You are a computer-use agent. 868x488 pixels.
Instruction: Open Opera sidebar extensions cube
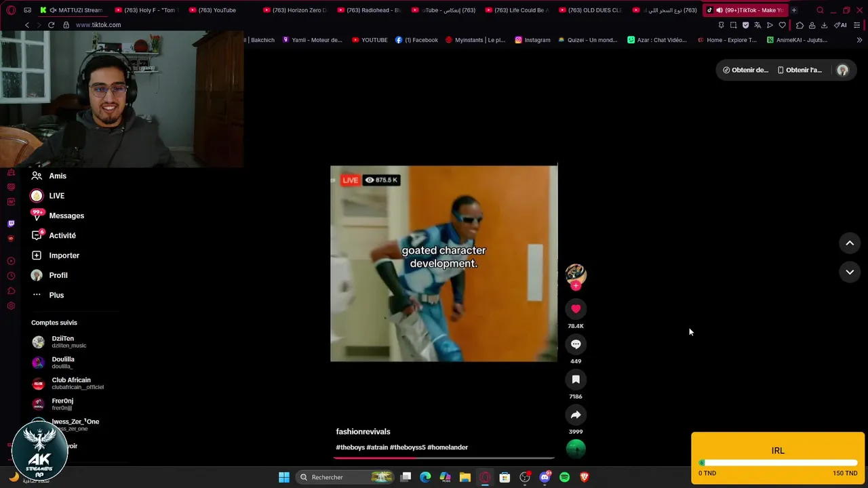[11, 291]
